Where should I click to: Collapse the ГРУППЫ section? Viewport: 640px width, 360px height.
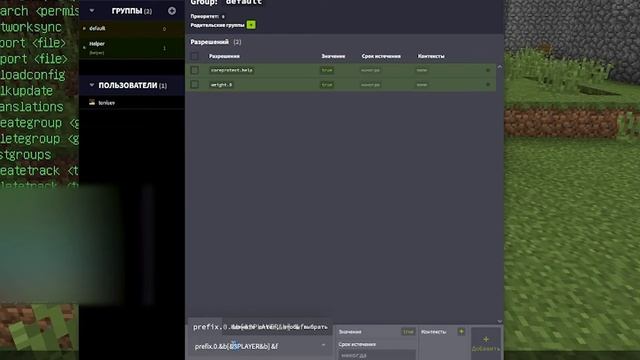(x=92, y=11)
